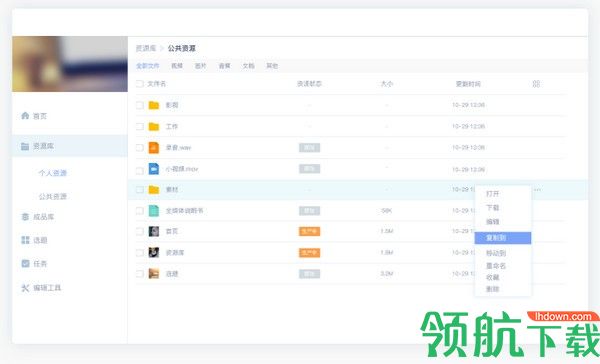Click the update time in the 工作 row
600x364 pixels.
[468, 126]
